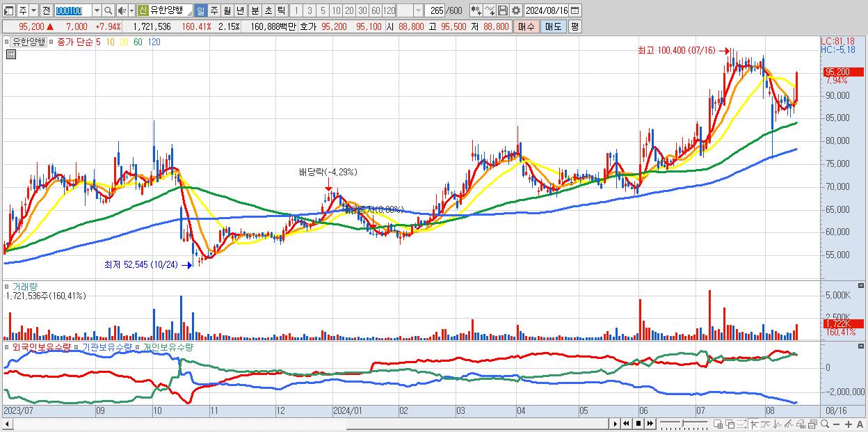Click the window-with-grid layout icon
This screenshot has width=868, height=432.
point(718,424)
